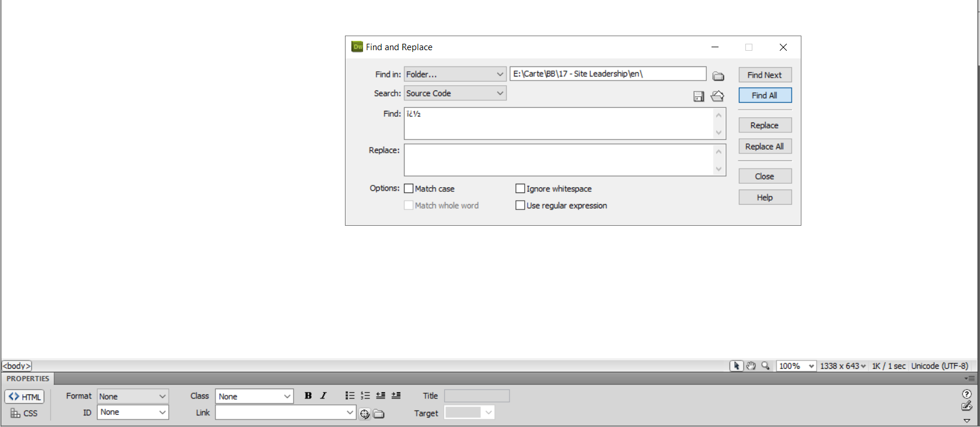
Task: Apply unordered list in Properties panel
Action: [x=350, y=395]
